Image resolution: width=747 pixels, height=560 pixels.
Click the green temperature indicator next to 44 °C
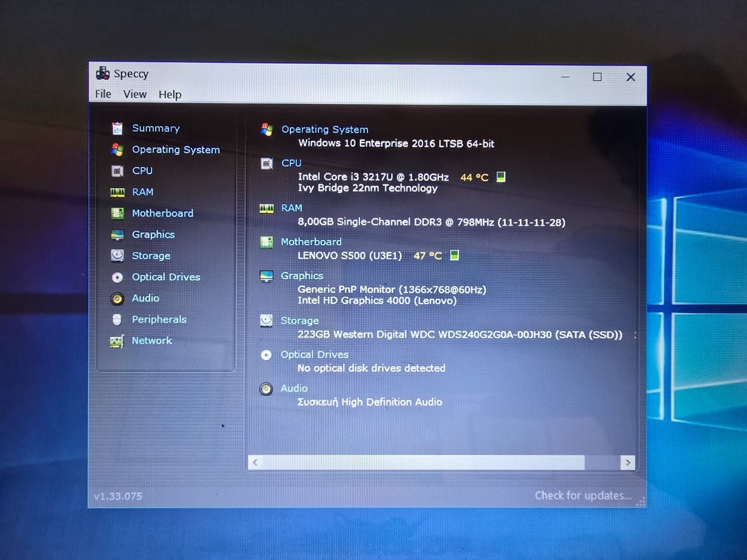(501, 177)
